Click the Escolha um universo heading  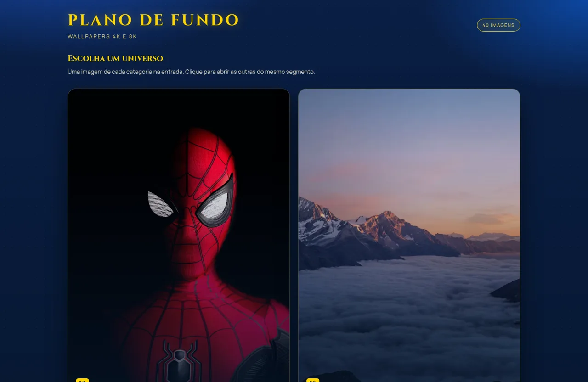tap(115, 58)
